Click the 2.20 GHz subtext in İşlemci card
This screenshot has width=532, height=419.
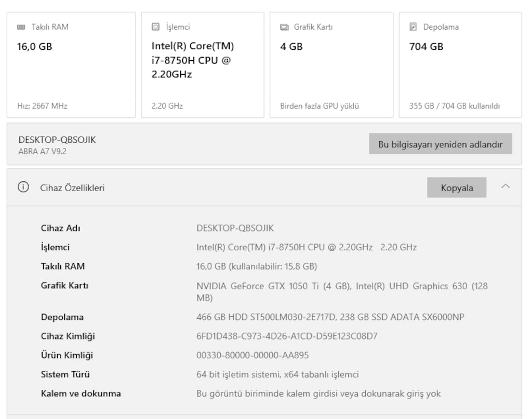[167, 106]
